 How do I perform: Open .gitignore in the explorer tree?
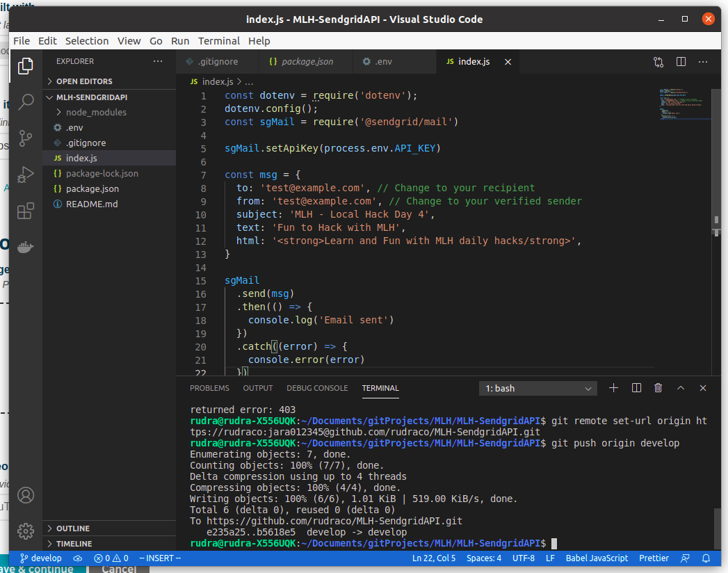point(109,143)
